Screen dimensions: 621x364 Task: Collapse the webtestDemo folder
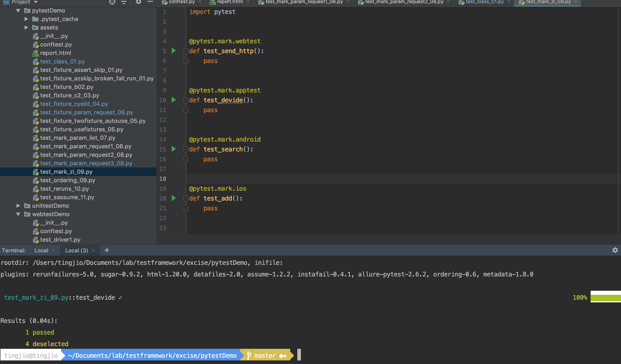pos(18,214)
